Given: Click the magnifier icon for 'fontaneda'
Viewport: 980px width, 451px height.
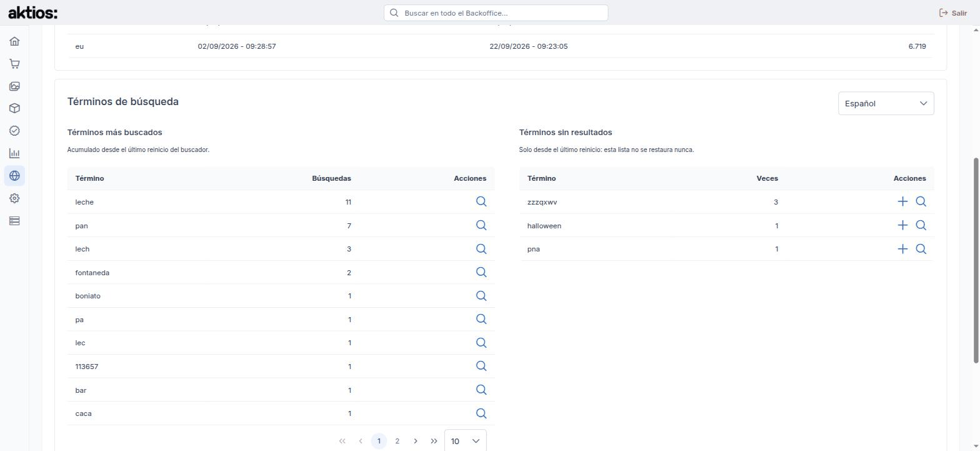Looking at the screenshot, I should tap(481, 272).
